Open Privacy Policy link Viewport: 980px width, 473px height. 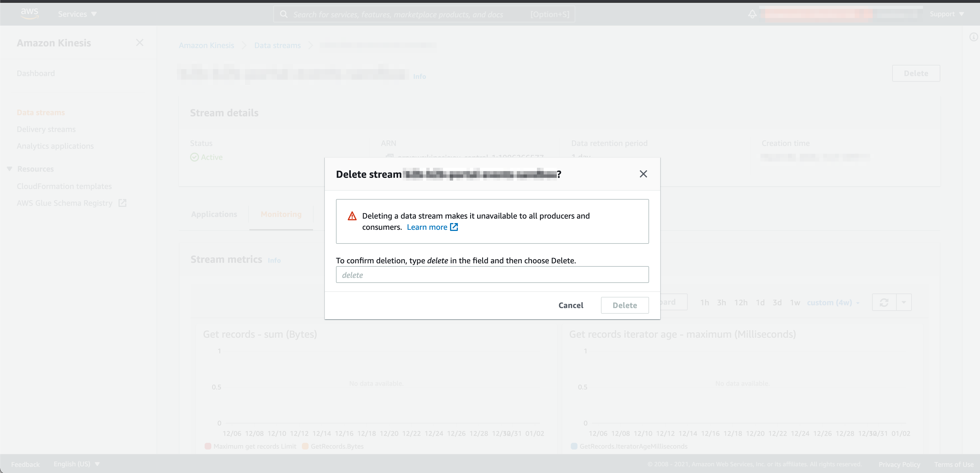click(x=899, y=464)
